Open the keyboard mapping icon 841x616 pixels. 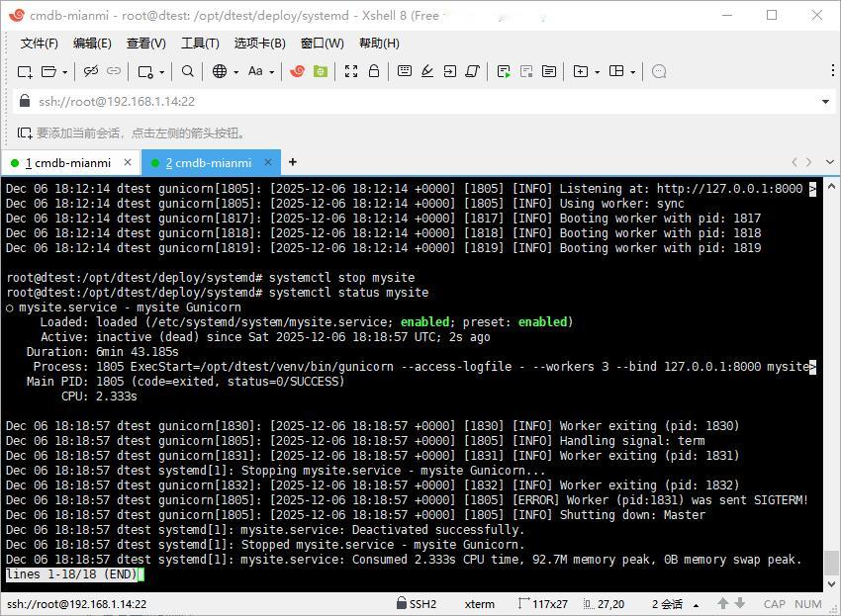pos(405,71)
